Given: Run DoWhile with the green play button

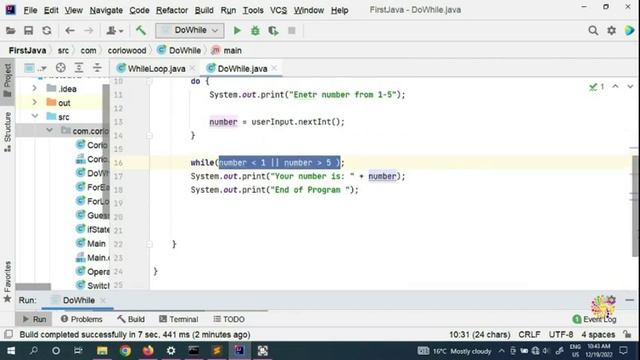Looking at the screenshot, I should click(x=237, y=31).
